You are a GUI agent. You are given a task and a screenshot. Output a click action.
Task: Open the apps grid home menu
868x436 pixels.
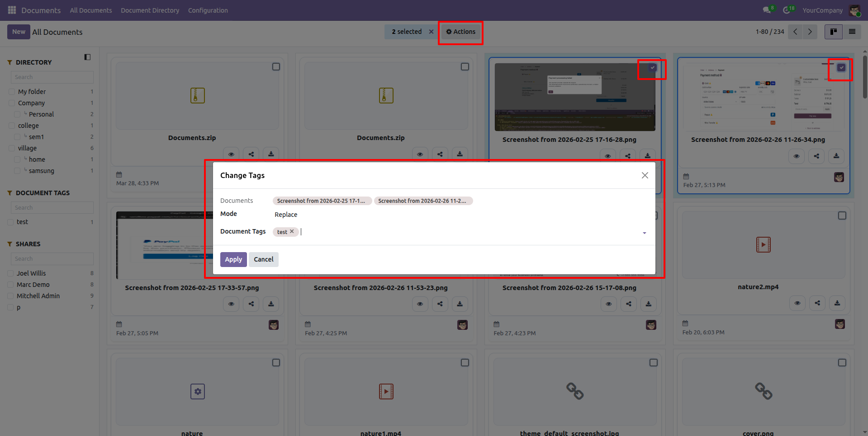(12, 10)
